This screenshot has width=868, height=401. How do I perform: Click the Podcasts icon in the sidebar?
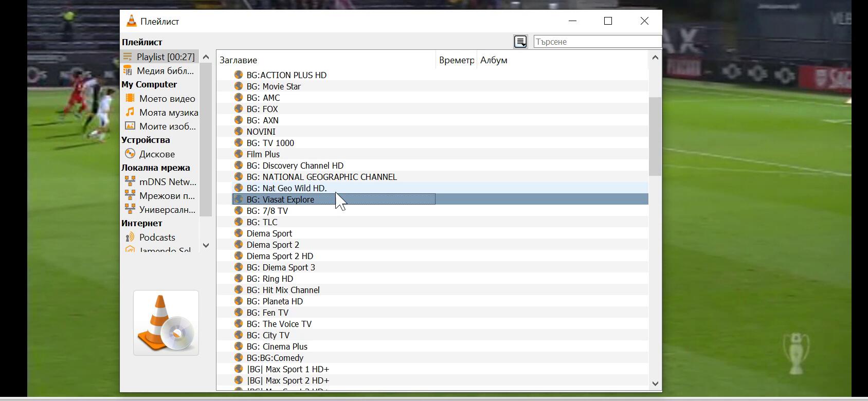(130, 237)
